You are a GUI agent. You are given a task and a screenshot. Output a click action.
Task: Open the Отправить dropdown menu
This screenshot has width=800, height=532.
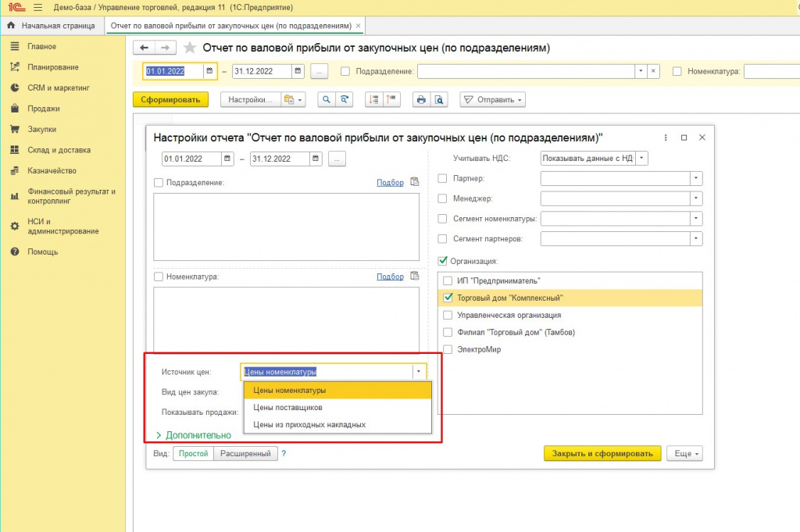tap(492, 99)
